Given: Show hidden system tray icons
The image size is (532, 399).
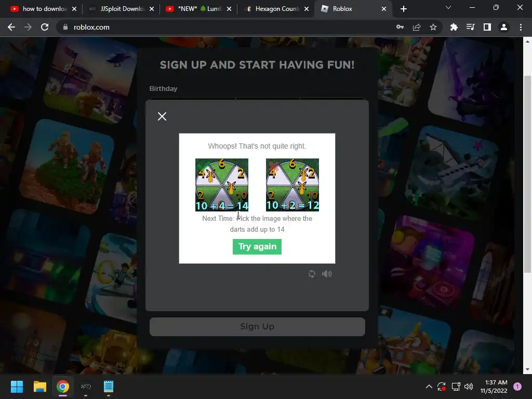Looking at the screenshot, I should click(429, 387).
